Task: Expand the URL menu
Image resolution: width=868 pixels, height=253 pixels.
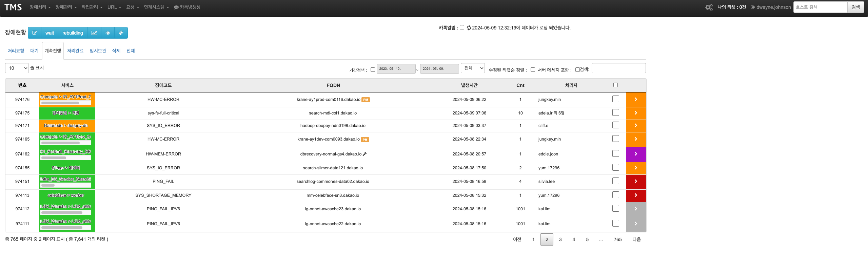Action: tap(114, 7)
